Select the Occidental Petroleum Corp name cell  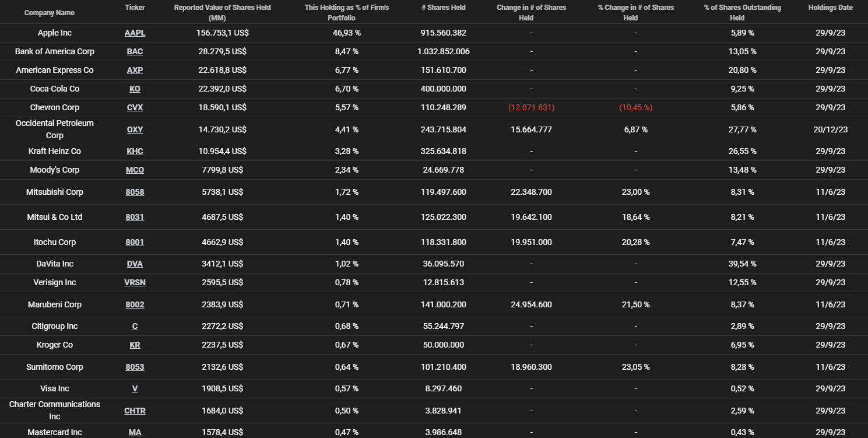[55, 129]
